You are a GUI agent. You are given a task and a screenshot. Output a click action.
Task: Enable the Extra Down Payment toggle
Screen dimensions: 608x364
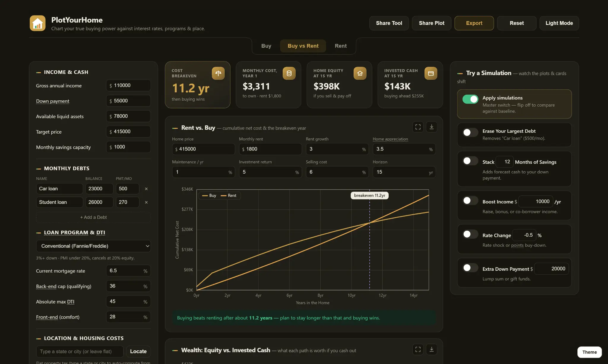pyautogui.click(x=471, y=268)
